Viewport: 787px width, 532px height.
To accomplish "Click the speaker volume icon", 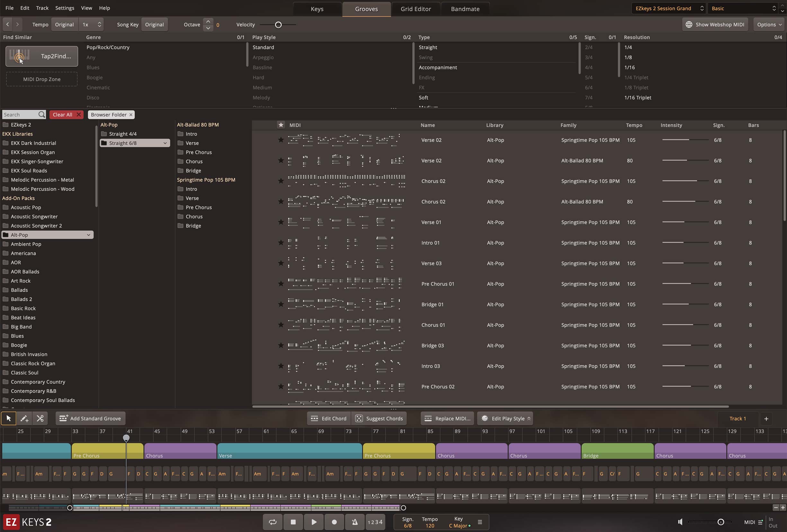I will [680, 522].
